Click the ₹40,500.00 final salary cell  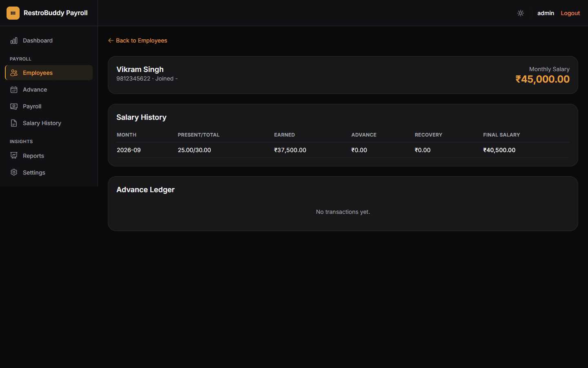[499, 150]
